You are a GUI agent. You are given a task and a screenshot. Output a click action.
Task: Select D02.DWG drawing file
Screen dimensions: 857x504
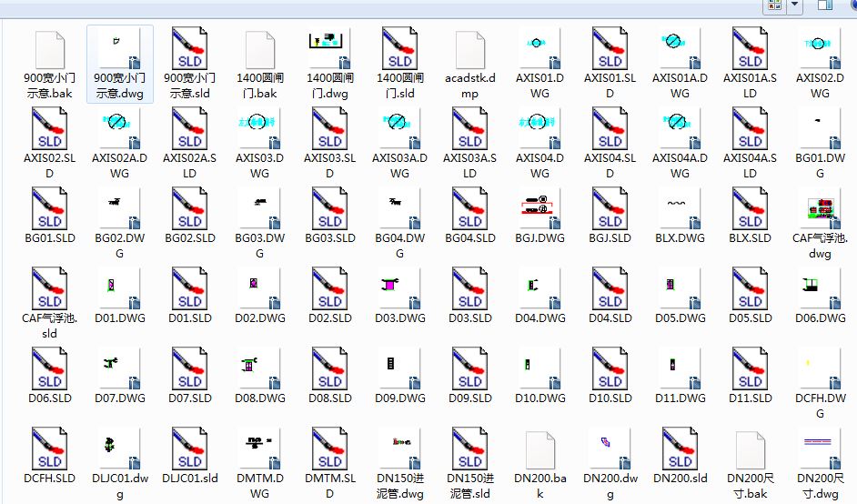pyautogui.click(x=259, y=289)
